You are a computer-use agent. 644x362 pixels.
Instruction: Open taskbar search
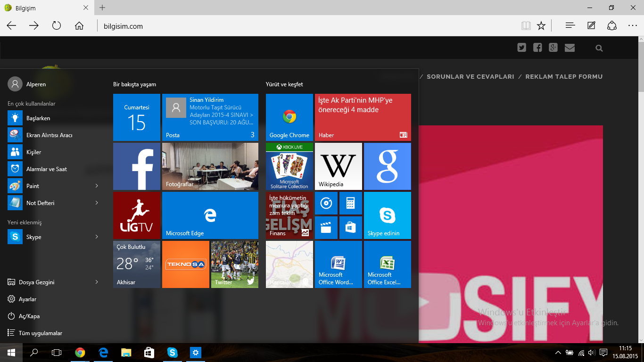[34, 353]
